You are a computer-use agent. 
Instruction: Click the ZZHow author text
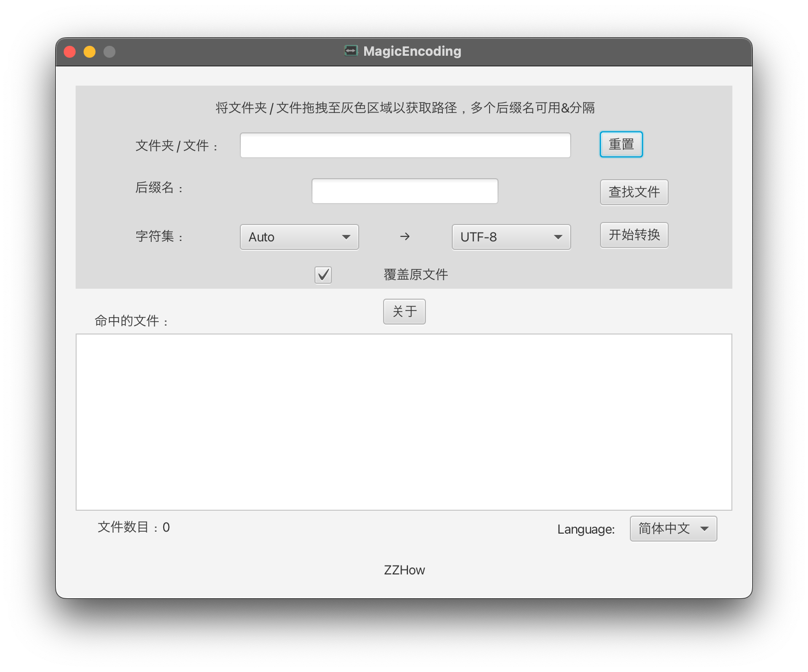coord(404,570)
